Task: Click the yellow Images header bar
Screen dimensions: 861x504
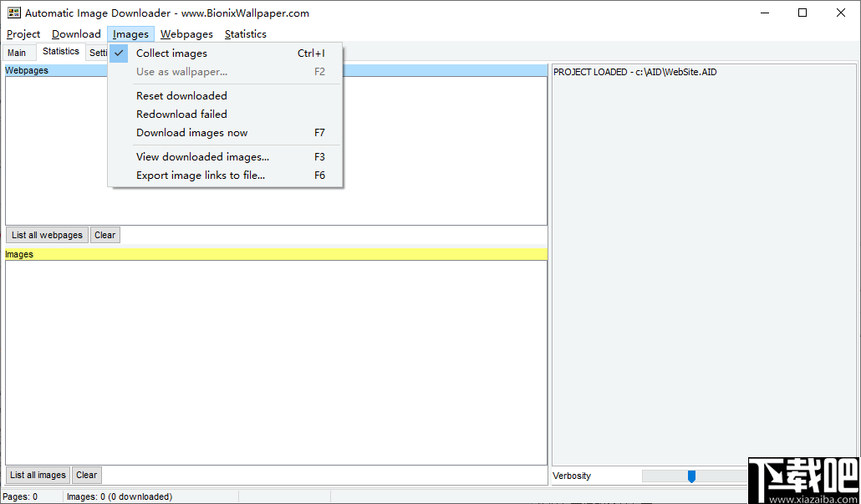Action: 276,254
